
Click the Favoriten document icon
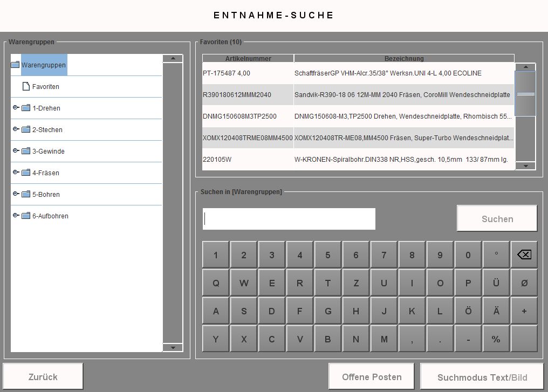click(x=26, y=86)
